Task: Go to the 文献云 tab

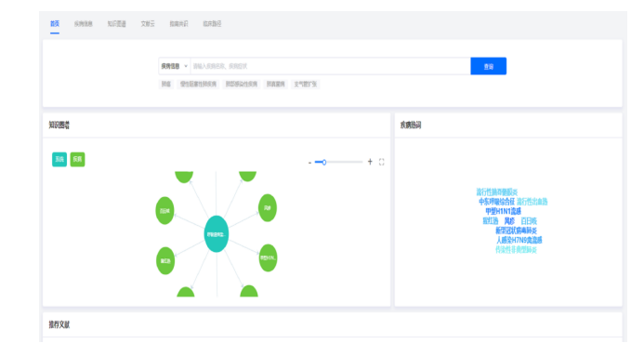Action: pyautogui.click(x=148, y=24)
